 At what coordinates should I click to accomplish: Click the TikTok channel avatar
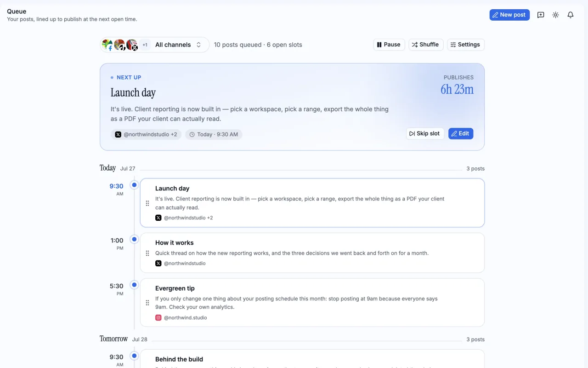[x=119, y=45]
